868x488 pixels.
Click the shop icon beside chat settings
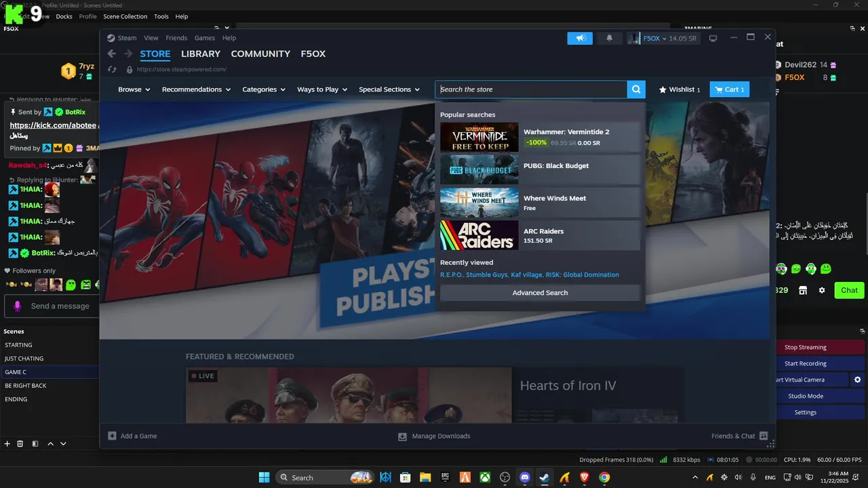pos(803,290)
